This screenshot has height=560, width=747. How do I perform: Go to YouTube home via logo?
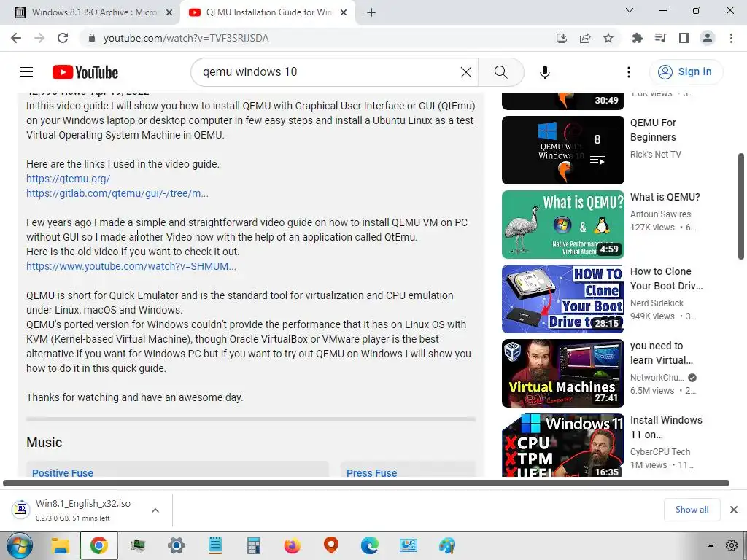(x=85, y=72)
